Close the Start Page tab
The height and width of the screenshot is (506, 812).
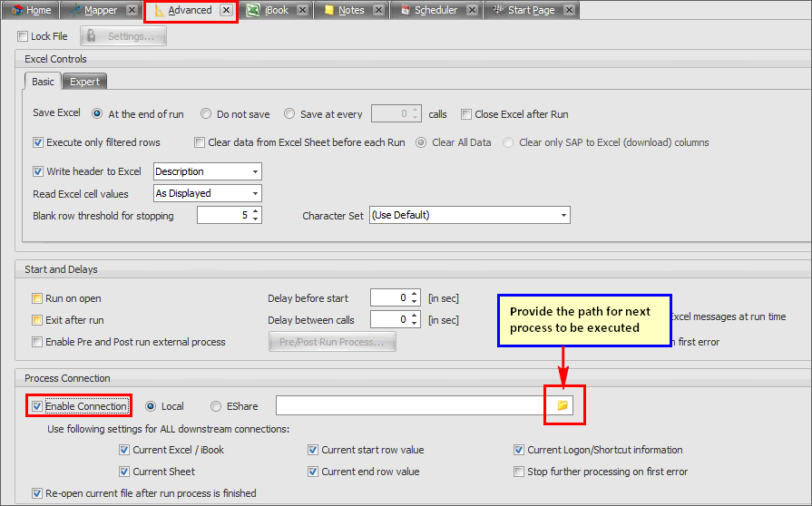(x=568, y=10)
